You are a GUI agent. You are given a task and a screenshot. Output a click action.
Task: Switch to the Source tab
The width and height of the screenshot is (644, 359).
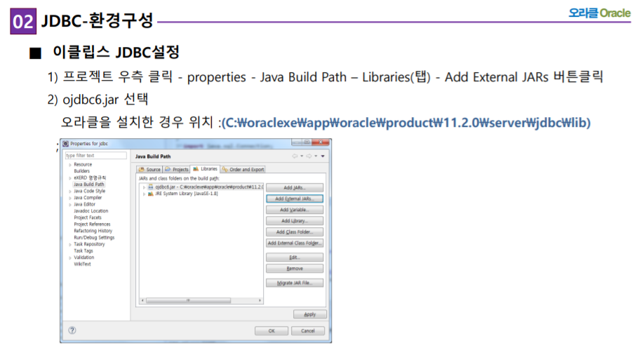(150, 169)
